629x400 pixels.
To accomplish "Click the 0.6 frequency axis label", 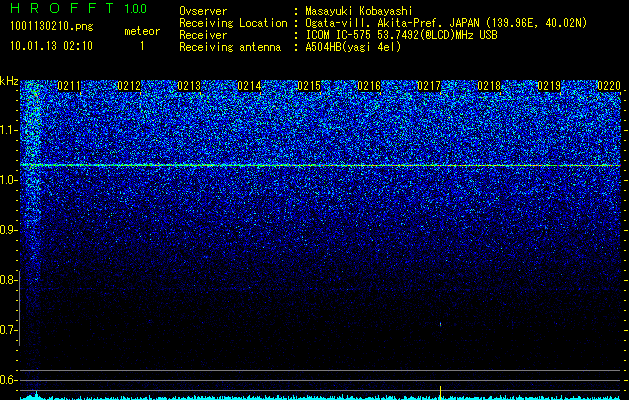I will pyautogui.click(x=9, y=380).
